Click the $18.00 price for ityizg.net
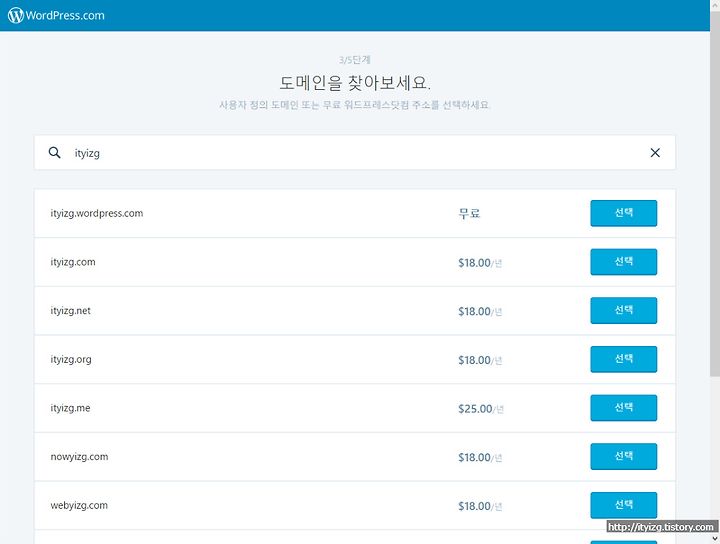 (479, 311)
